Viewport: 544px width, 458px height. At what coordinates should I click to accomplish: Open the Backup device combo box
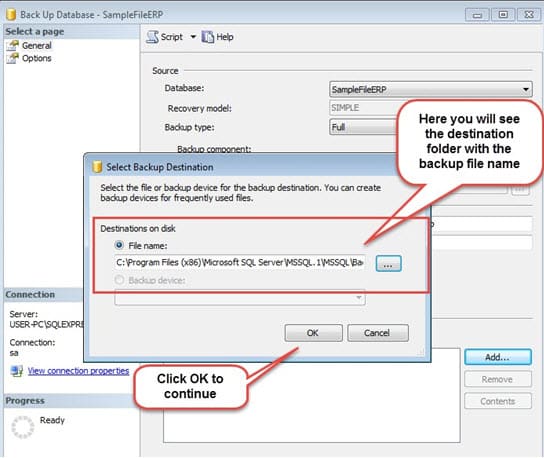click(240, 298)
